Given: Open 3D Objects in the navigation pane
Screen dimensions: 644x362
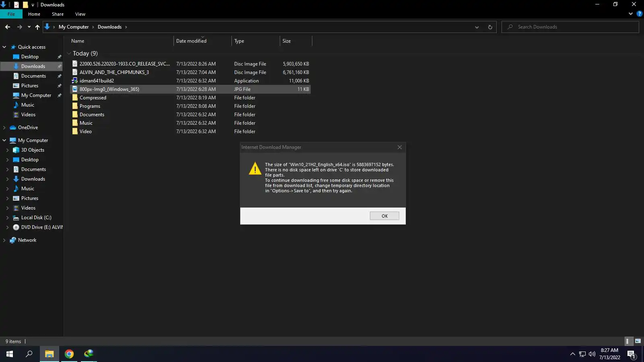Looking at the screenshot, I should [33, 150].
